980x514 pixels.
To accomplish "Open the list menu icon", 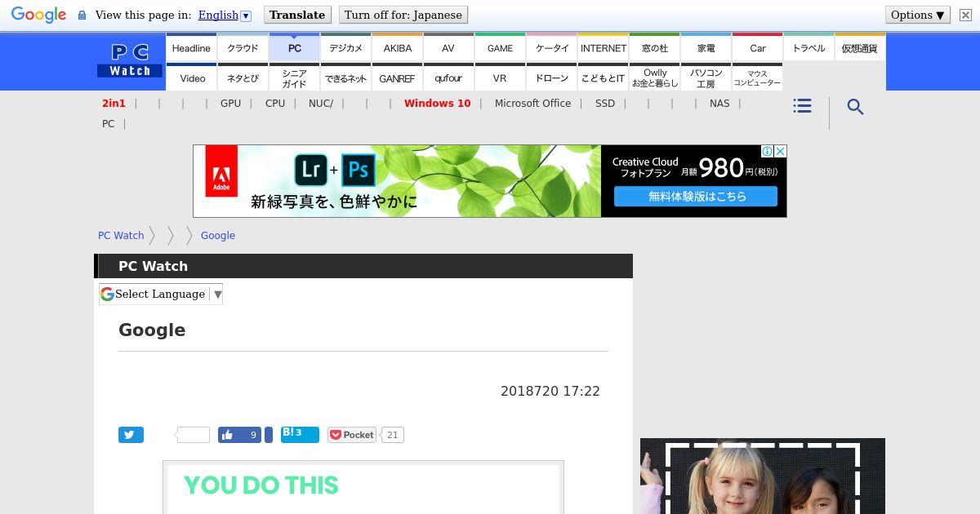I will coord(802,106).
